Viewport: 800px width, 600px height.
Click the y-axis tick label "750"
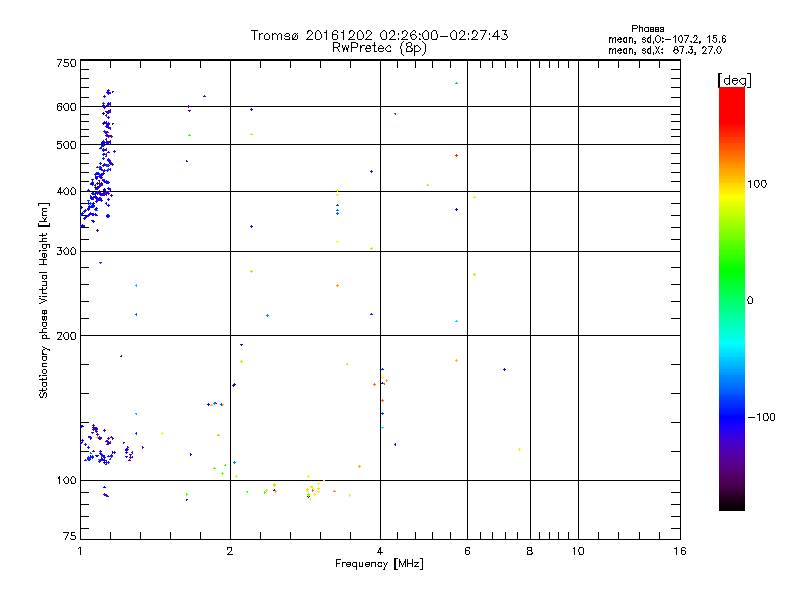[x=66, y=64]
